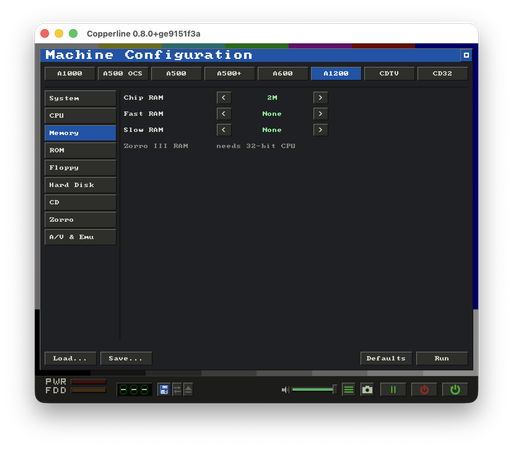
Task: Decrease Chip RAM with left arrow
Action: click(x=224, y=98)
